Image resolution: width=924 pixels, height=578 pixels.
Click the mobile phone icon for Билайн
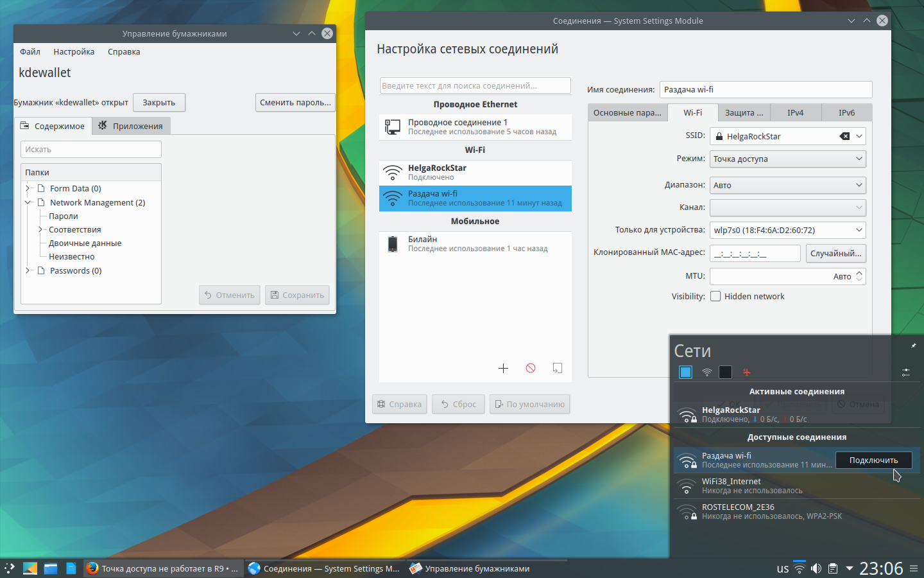(392, 244)
